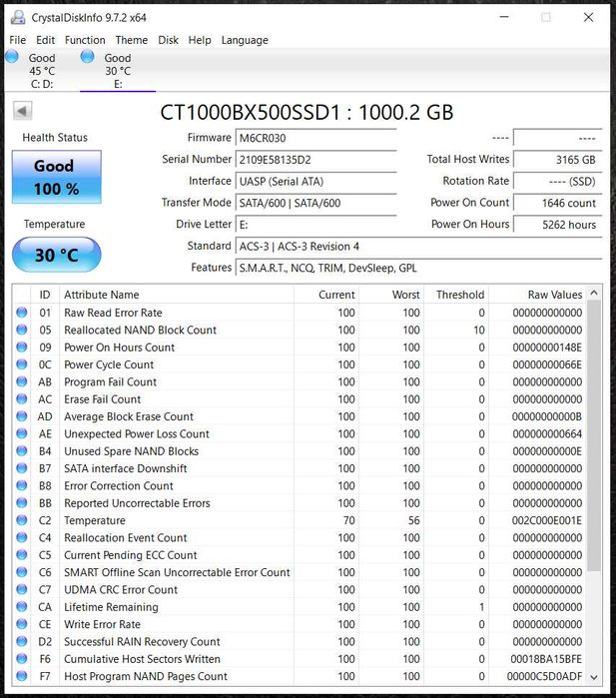
Task: Open the Help menu
Action: 200,40
